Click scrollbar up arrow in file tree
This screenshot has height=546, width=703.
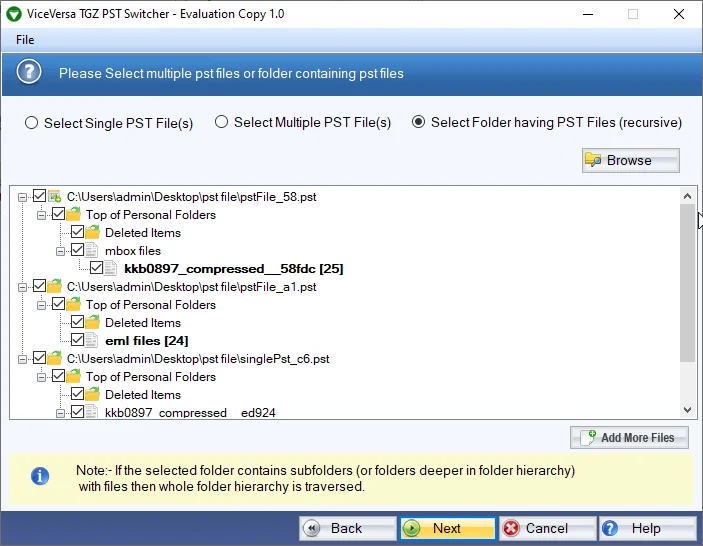click(687, 196)
